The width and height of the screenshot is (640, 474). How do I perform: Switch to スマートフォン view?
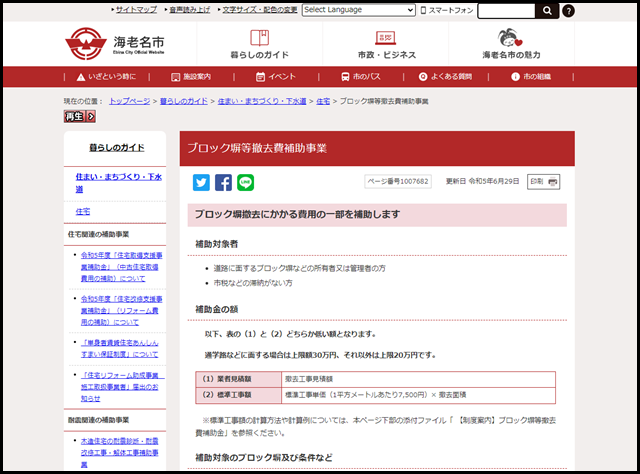tap(449, 9)
